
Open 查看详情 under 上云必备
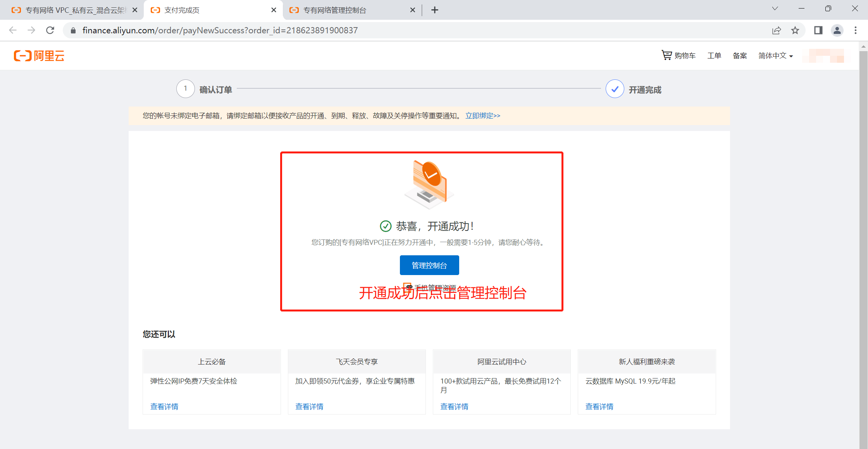[164, 406]
